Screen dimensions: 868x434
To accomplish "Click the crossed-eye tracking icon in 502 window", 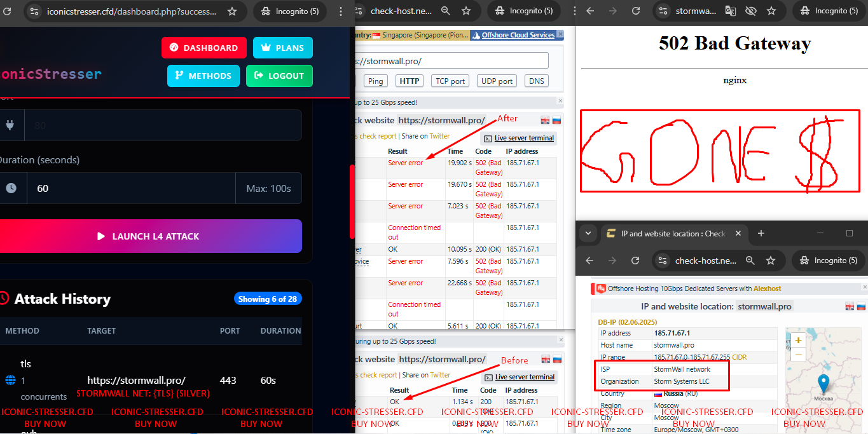I will [x=750, y=11].
